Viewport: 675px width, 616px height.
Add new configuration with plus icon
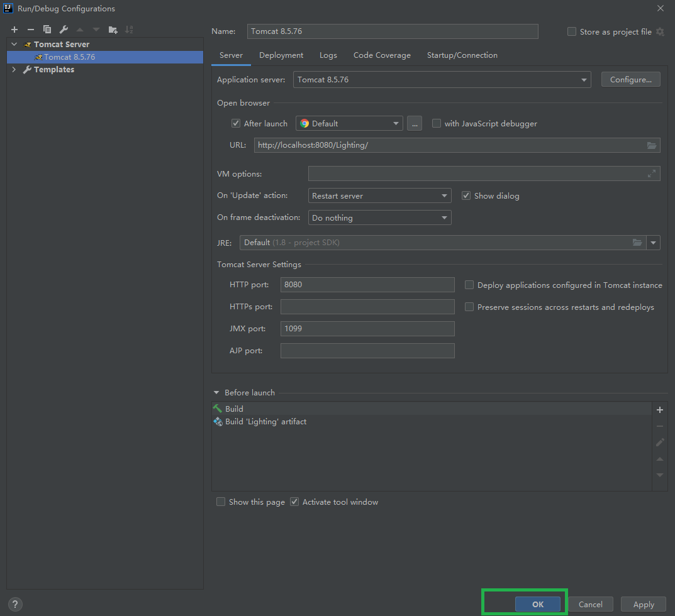pyautogui.click(x=14, y=30)
